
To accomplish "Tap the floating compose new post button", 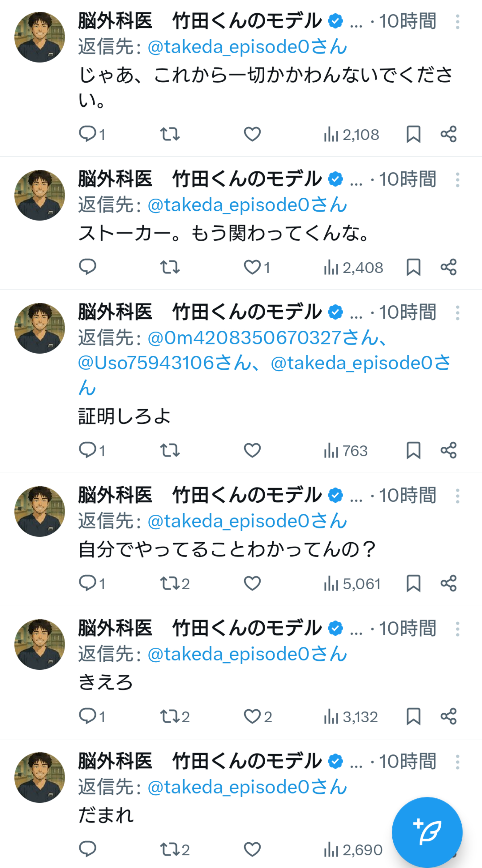I will tap(427, 832).
